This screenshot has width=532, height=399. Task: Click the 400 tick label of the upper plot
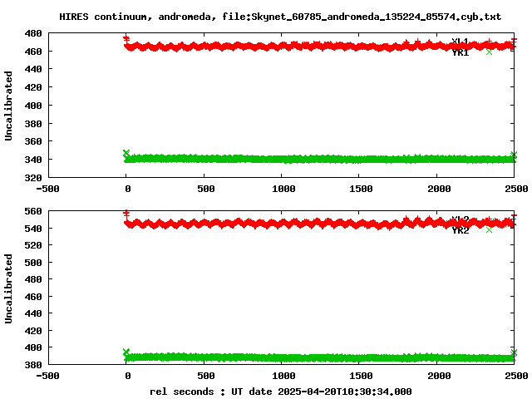33,106
